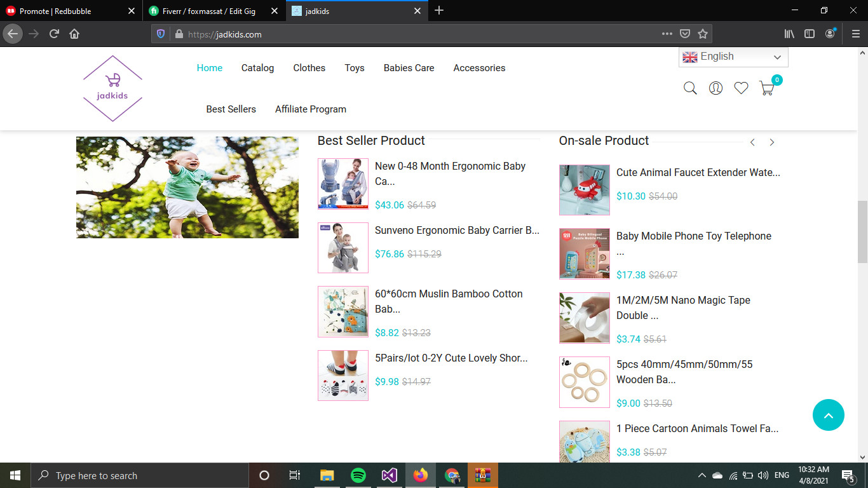This screenshot has height=488, width=868.
Task: Click the baby banner image
Action: pyautogui.click(x=187, y=187)
